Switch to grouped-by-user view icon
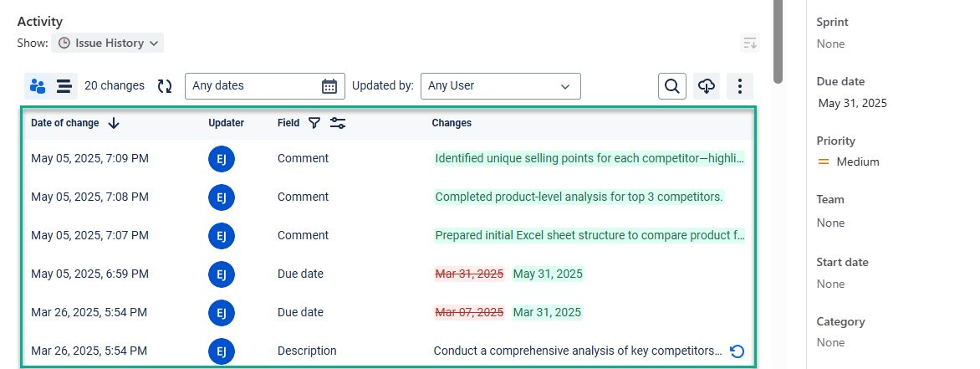Viewport: 980px width, 369px height. click(x=38, y=85)
